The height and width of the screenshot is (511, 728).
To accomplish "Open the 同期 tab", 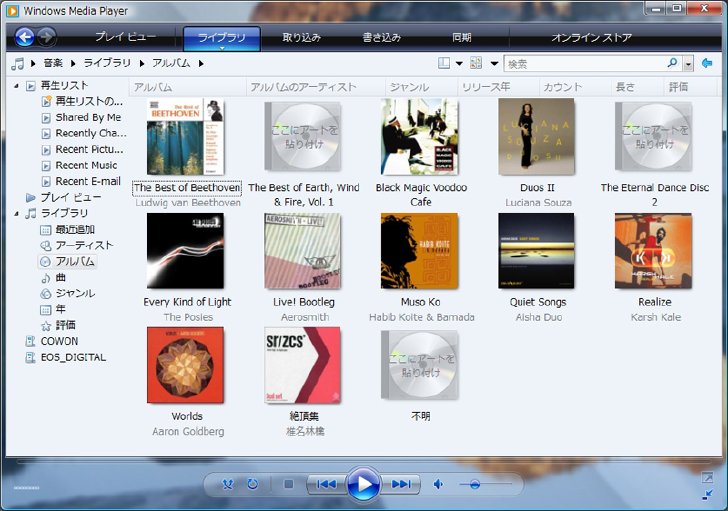I will coord(462,37).
